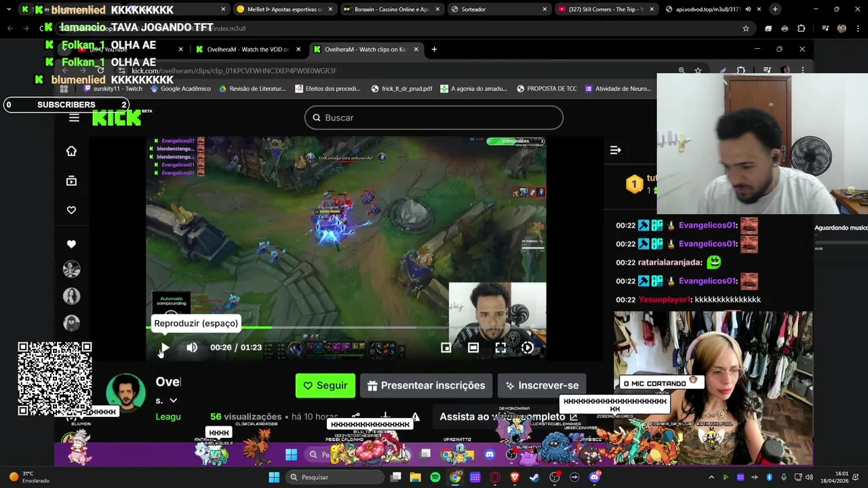868x488 pixels.
Task: Toggle fullscreen in the video player
Action: (x=500, y=348)
